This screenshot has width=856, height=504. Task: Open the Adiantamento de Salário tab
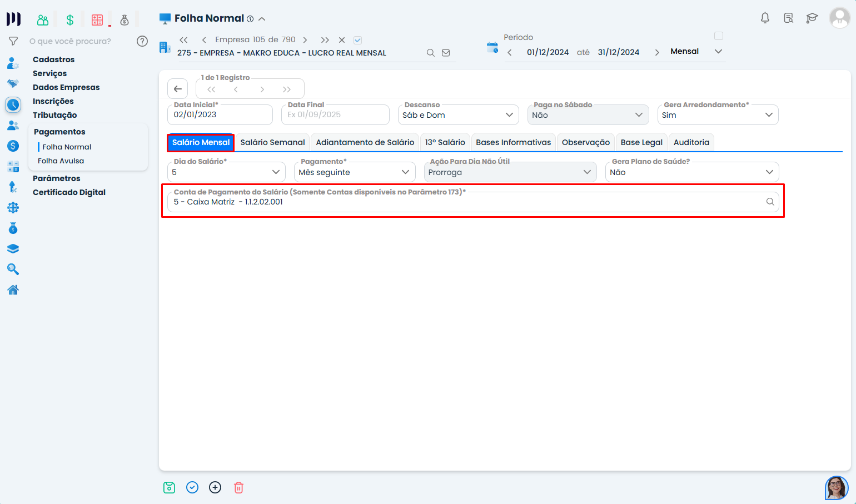[365, 142]
